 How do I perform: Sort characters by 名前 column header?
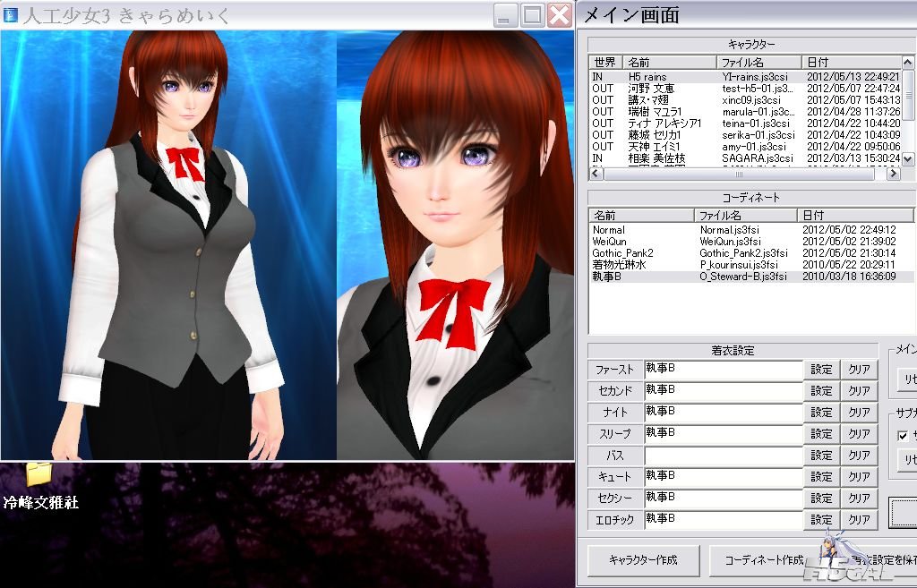tap(670, 62)
